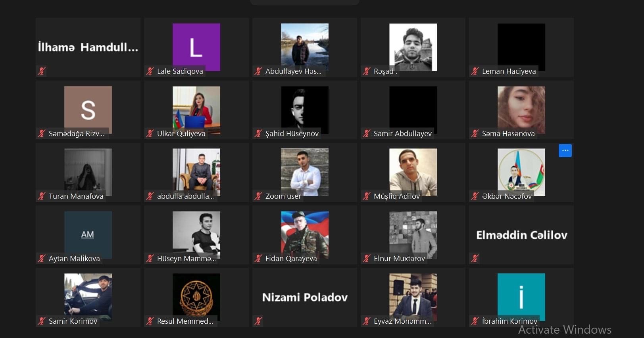Screen dimensions: 644x338
Task: Click the muted mic icon on Elməddin Cəlilov's tile
Action: click(x=475, y=259)
